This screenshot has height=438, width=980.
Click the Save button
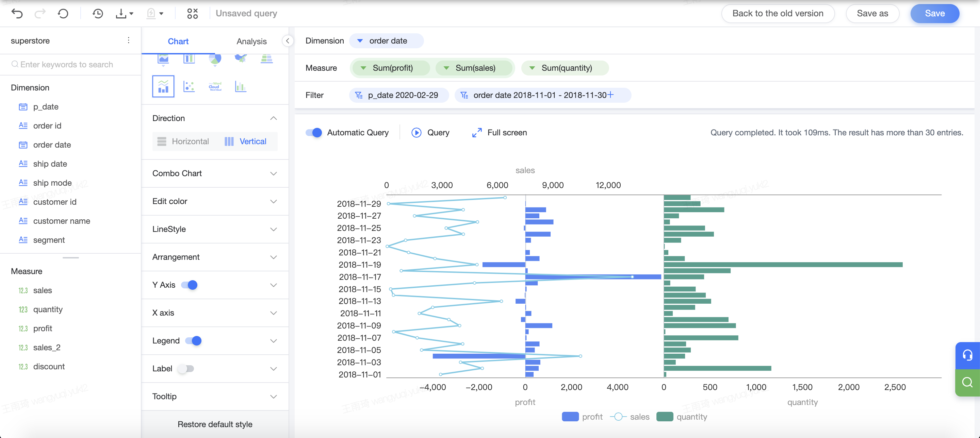click(934, 14)
